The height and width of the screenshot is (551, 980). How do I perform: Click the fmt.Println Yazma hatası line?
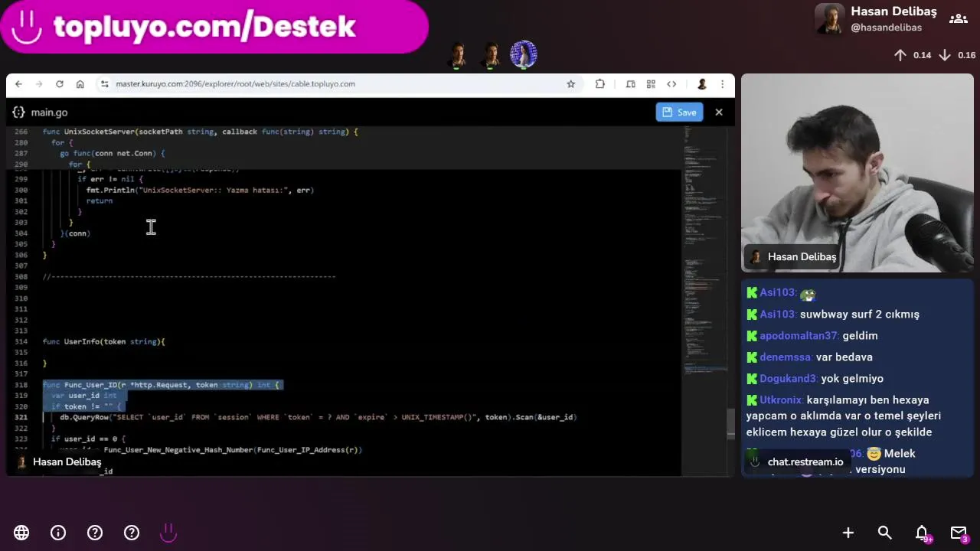tap(200, 190)
